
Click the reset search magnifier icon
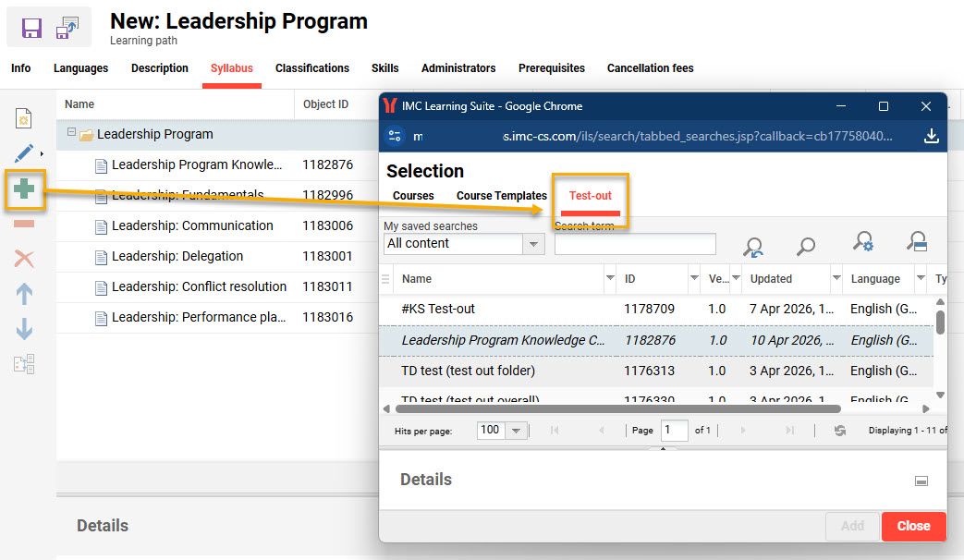(753, 246)
